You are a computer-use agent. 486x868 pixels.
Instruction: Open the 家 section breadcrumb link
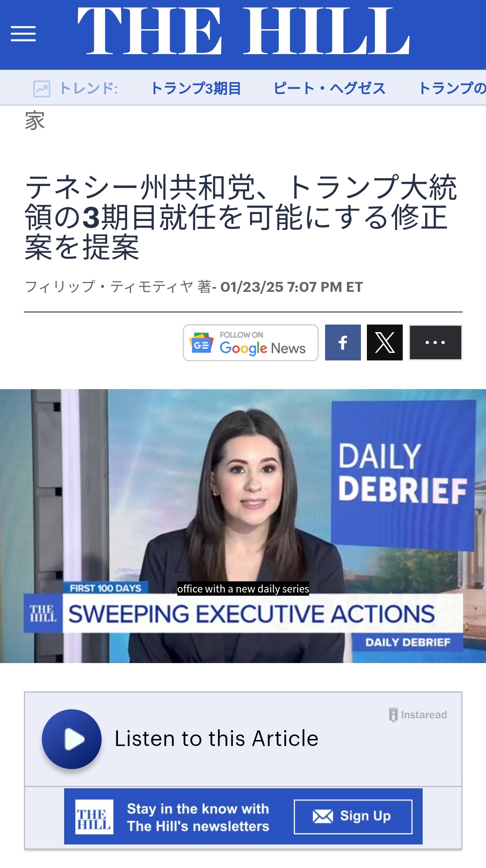35,121
